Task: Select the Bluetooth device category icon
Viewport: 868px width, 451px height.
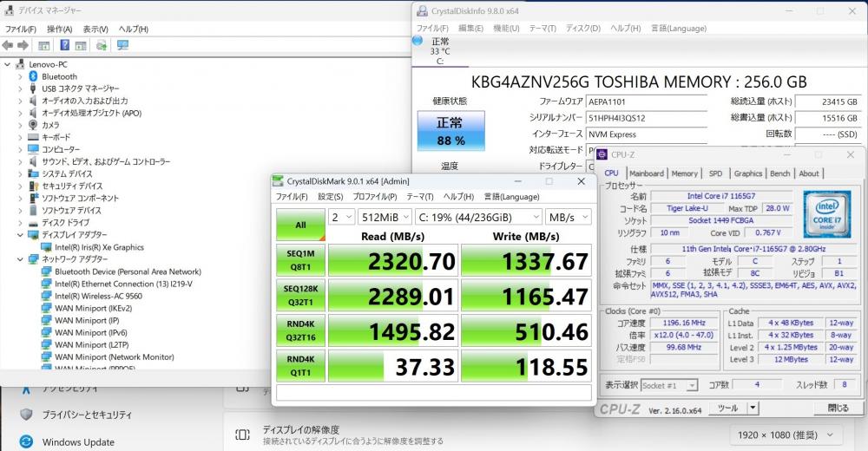Action: [33, 76]
